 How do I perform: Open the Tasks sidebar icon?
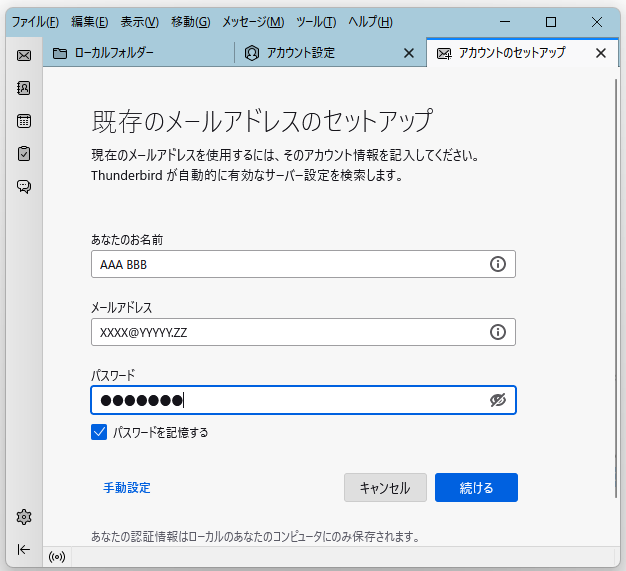(24, 153)
